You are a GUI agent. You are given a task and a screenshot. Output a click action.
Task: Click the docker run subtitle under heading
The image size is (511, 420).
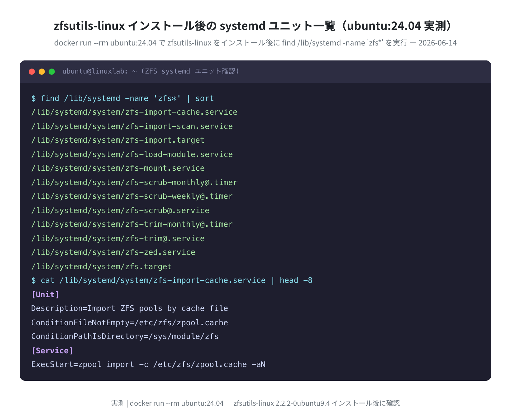pyautogui.click(x=255, y=43)
